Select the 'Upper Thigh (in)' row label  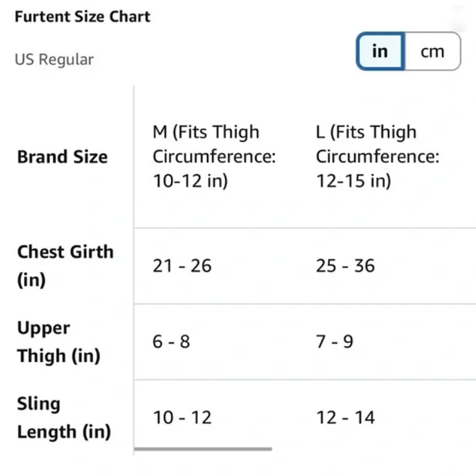pos(59,342)
